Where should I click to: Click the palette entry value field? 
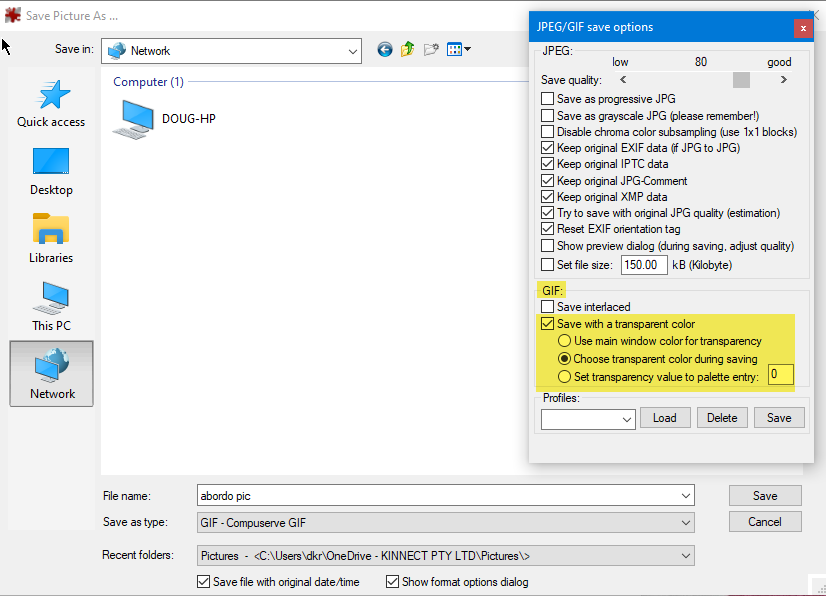[781, 375]
